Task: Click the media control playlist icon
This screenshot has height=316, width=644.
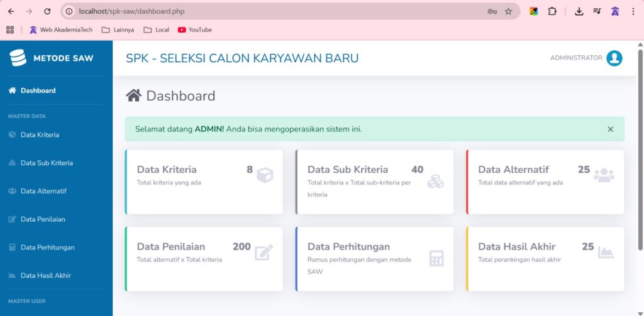Action: (x=597, y=11)
